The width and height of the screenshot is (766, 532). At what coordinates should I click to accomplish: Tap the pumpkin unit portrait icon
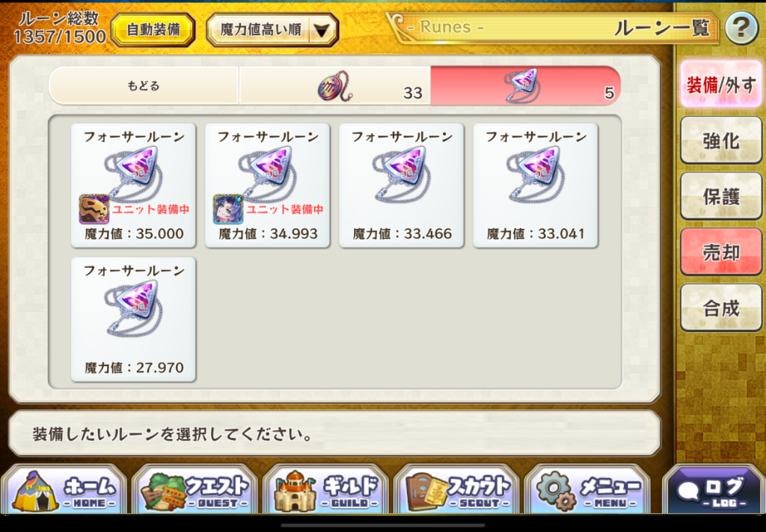point(94,209)
